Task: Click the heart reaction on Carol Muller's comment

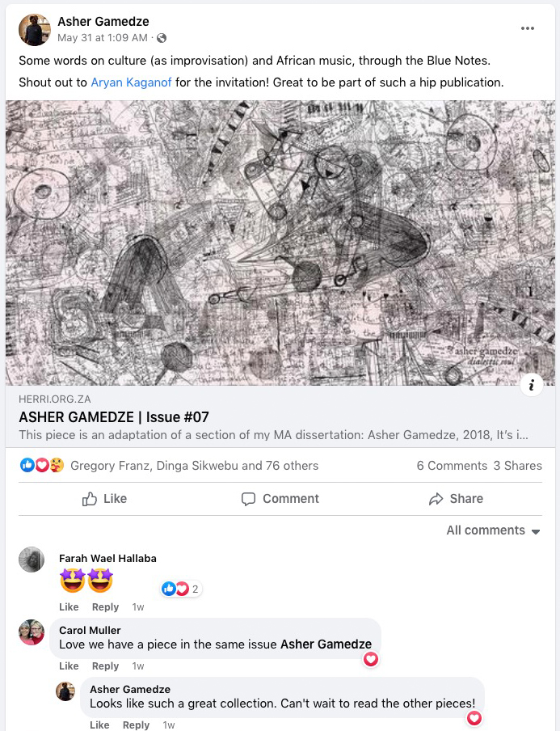Action: point(371,659)
